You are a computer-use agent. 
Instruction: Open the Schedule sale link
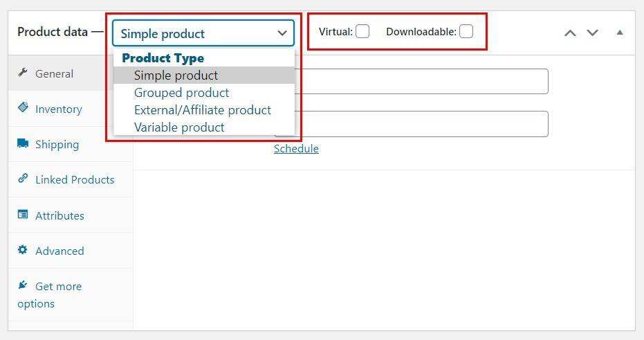tap(296, 149)
